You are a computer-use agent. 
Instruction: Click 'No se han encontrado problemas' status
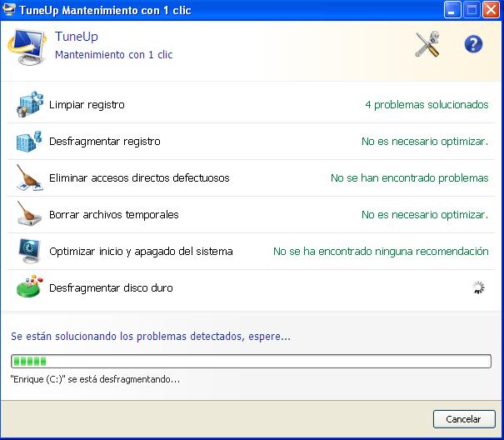point(410,177)
